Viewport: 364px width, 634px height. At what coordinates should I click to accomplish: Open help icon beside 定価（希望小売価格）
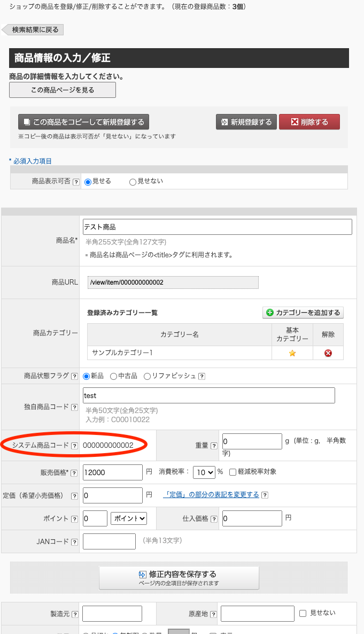(74, 496)
